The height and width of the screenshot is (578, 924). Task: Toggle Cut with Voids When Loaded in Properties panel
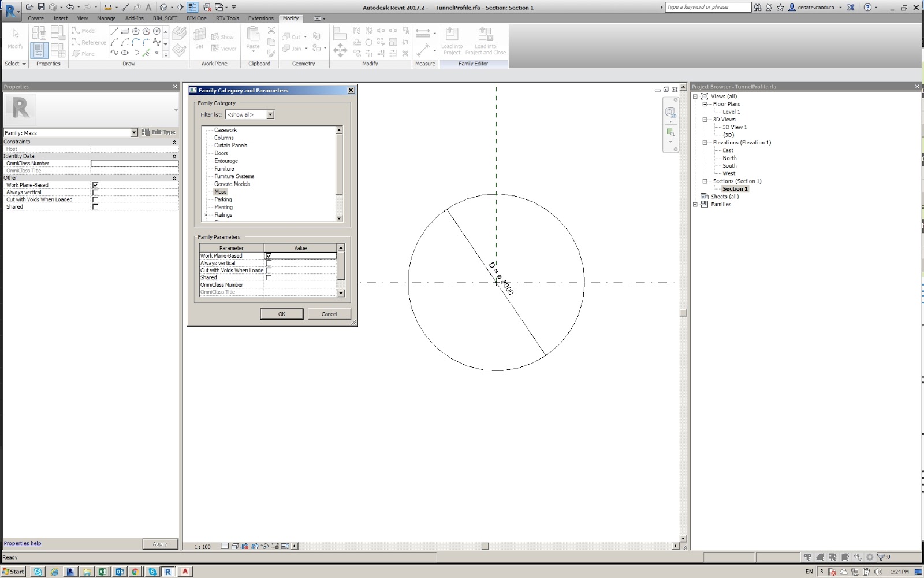coord(95,199)
